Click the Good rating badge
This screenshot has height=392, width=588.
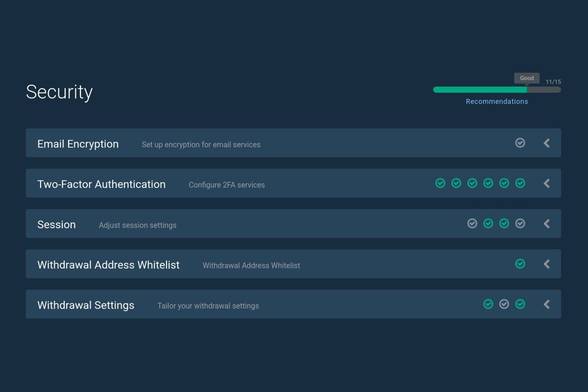(526, 78)
